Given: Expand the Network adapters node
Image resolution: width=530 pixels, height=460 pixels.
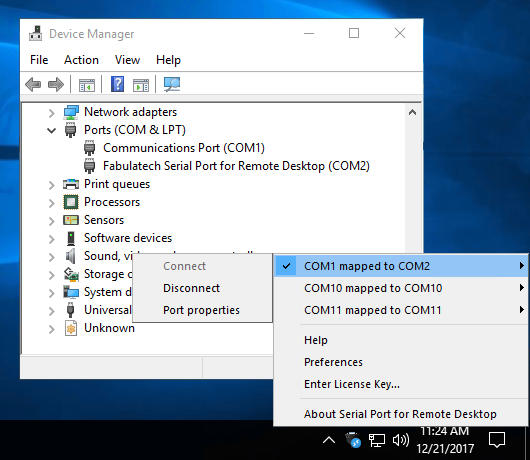Looking at the screenshot, I should pos(51,113).
